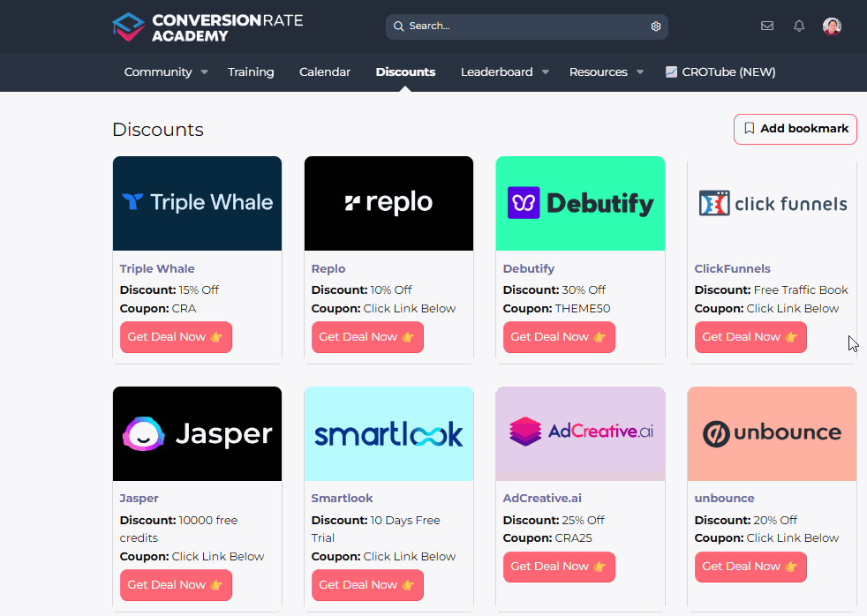Get Deal Now for AdCreative.ai
Image resolution: width=867 pixels, height=616 pixels.
point(559,567)
